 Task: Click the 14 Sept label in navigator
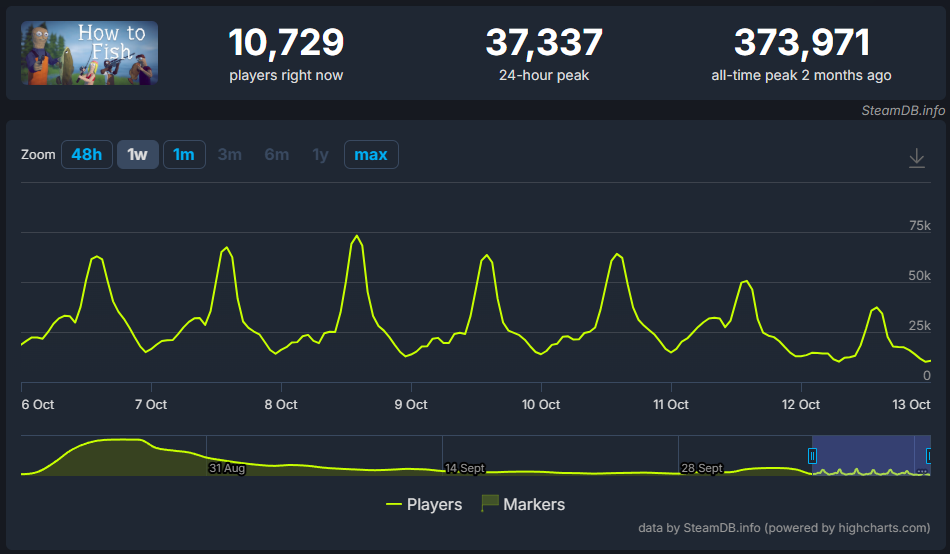[x=465, y=468]
